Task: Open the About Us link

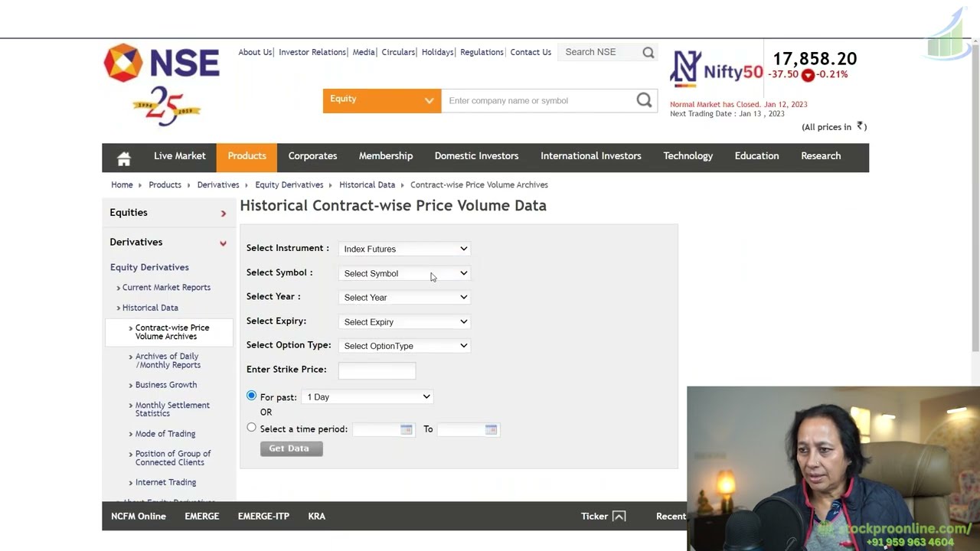Action: coord(255,52)
